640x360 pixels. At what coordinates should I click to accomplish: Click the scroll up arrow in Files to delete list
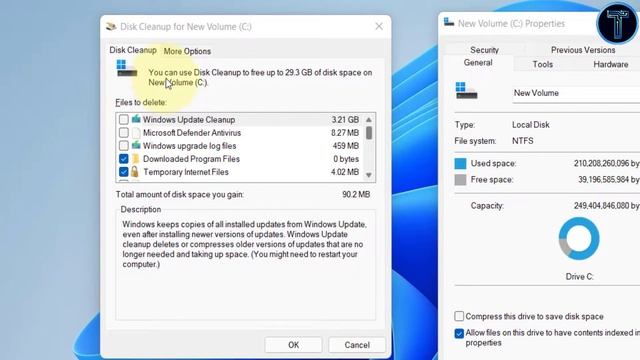click(369, 120)
